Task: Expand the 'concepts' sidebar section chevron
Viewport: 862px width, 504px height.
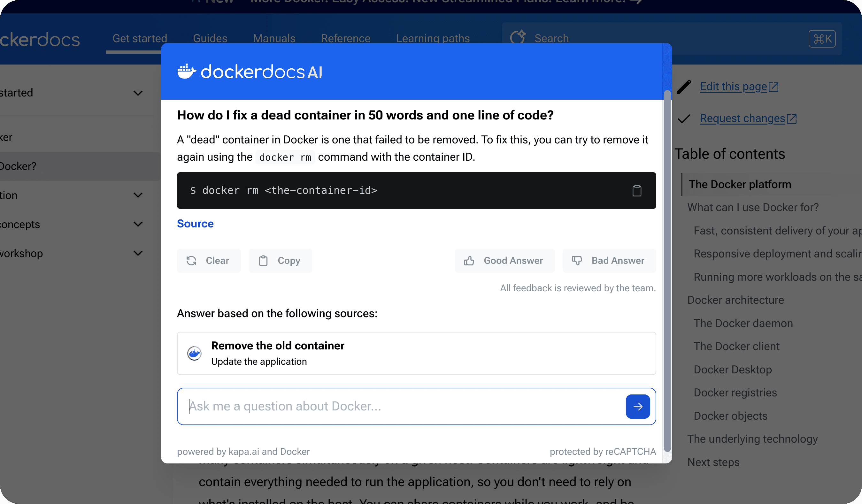Action: tap(138, 224)
